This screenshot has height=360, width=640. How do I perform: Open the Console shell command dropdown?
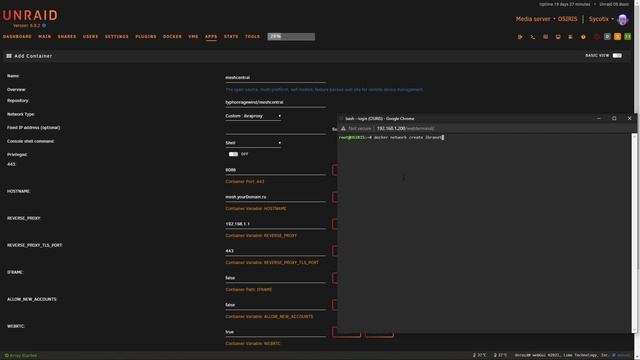[x=253, y=143]
